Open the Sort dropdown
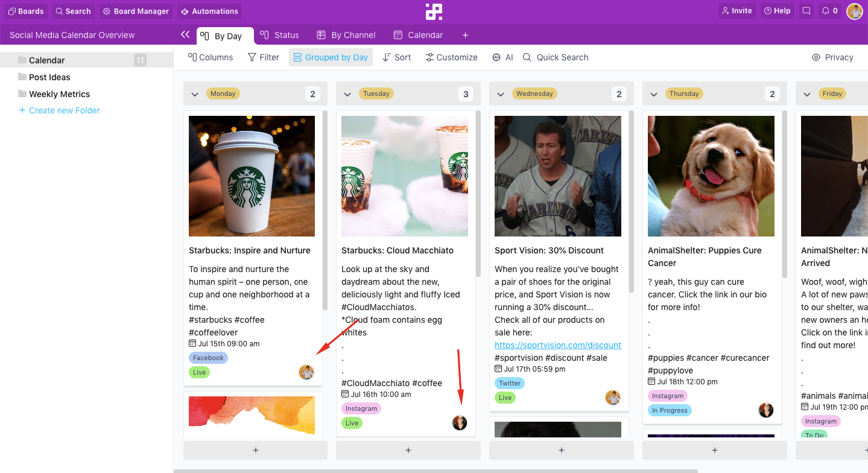 pos(396,57)
